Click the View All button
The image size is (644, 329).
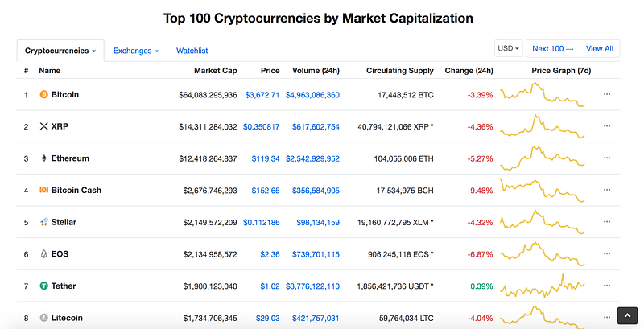point(600,49)
